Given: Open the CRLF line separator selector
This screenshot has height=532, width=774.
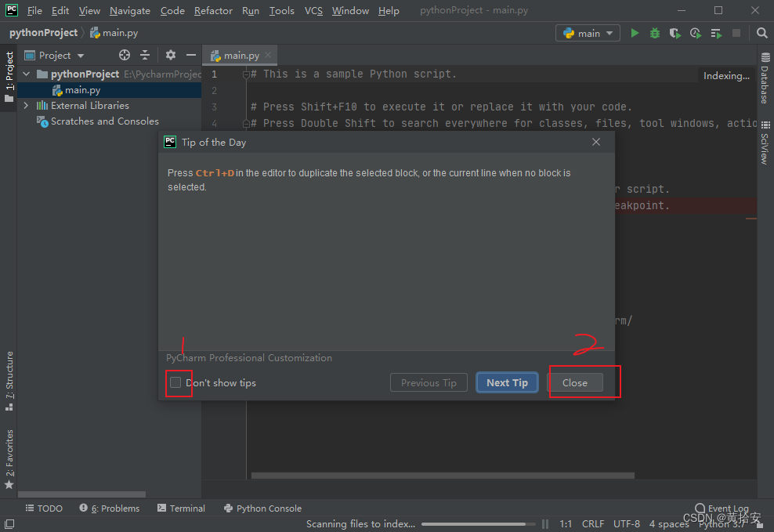Looking at the screenshot, I should (593, 523).
